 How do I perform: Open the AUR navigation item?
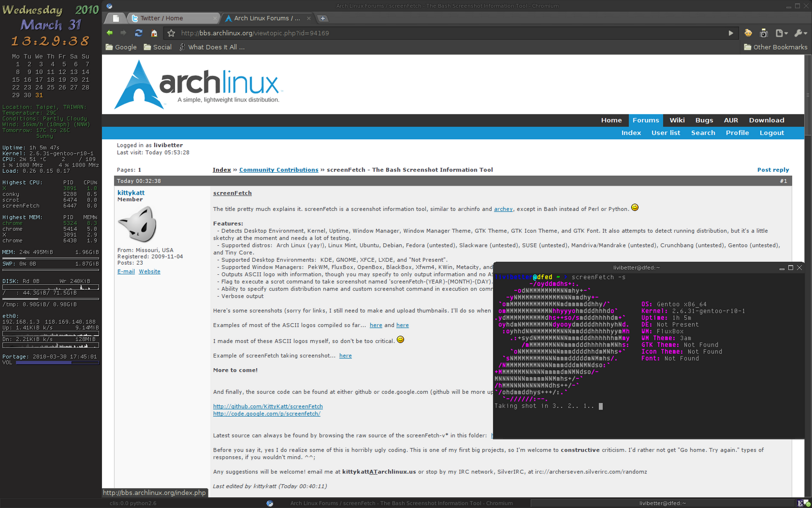731,120
